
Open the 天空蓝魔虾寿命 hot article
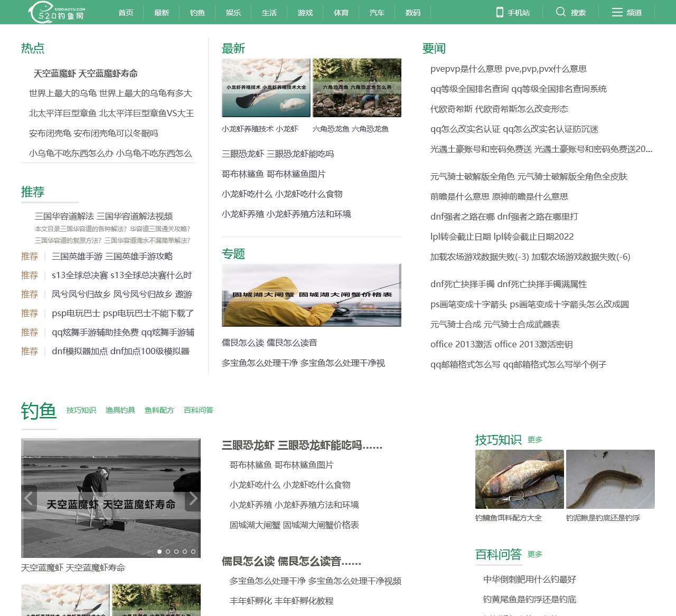(84, 73)
